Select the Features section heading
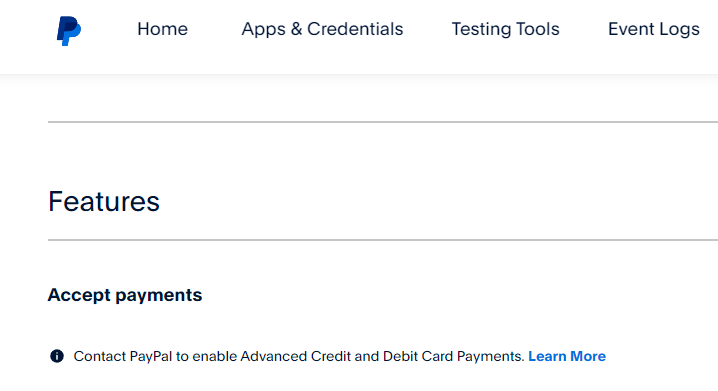 click(104, 201)
